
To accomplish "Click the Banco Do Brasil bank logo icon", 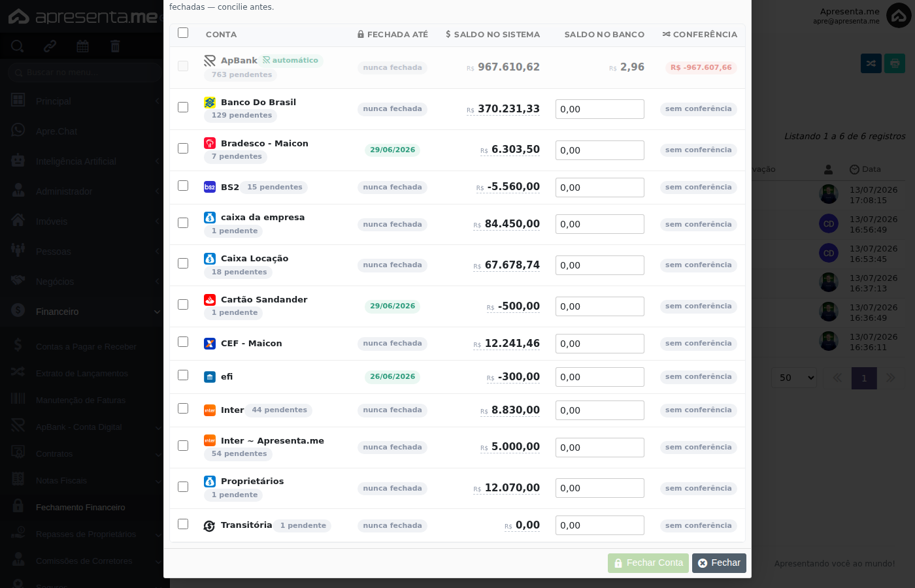I will tap(210, 103).
